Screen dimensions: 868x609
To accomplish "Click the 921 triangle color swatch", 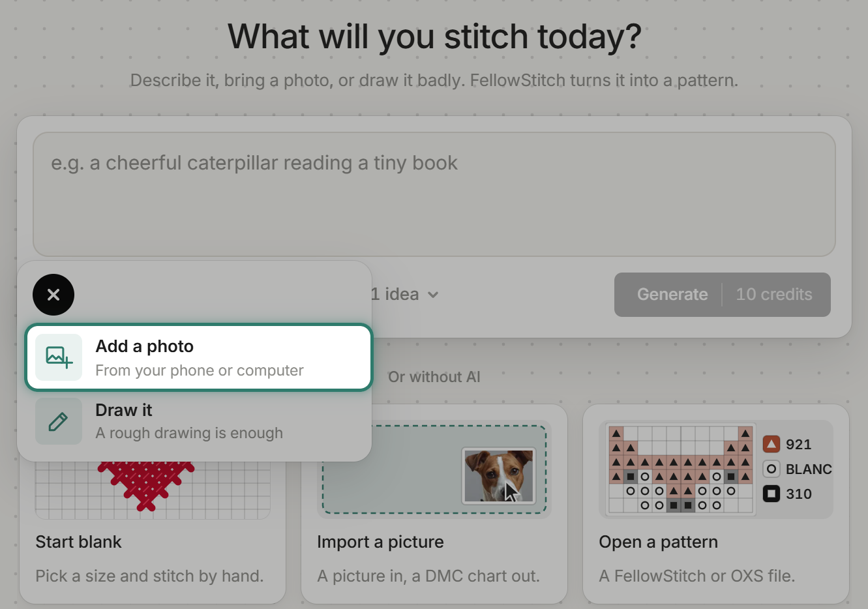I will [771, 445].
